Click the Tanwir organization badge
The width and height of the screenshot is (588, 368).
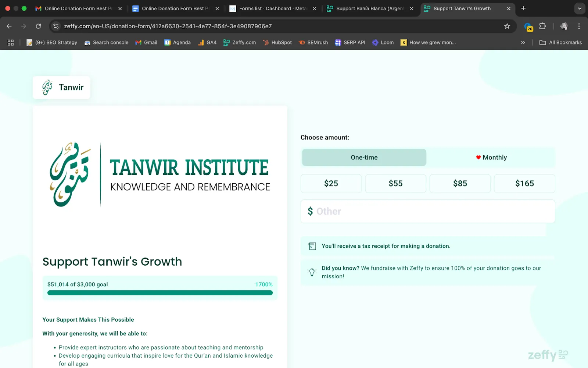point(61,88)
